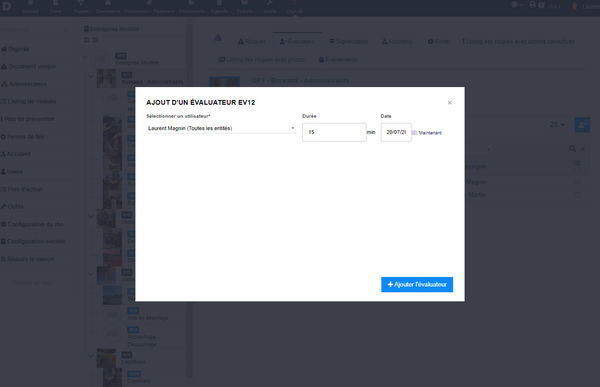Click the second small icon under Entreprise modèle

click(96, 40)
